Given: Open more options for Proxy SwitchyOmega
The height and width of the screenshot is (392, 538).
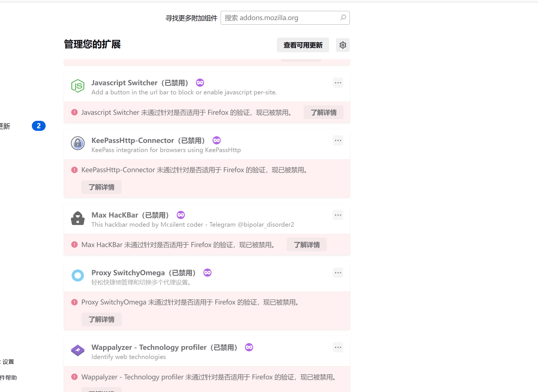Looking at the screenshot, I should coord(338,273).
